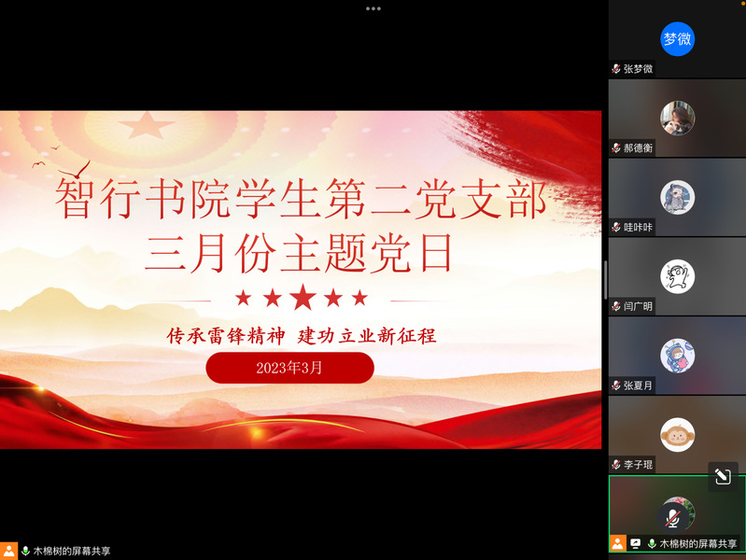Click green mic icon beside the slide's share label
This screenshot has height=560, width=746.
coord(26,551)
